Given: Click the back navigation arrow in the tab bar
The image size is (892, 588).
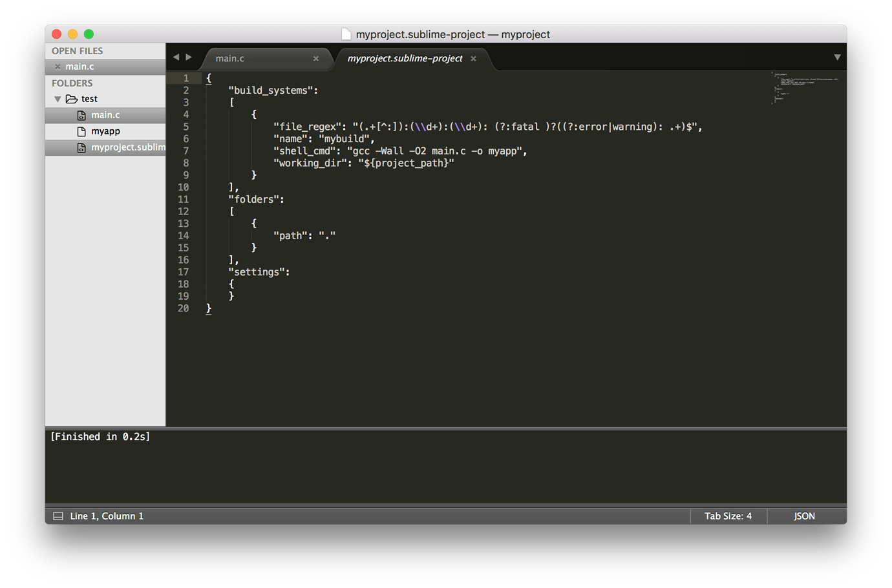Looking at the screenshot, I should tap(176, 57).
